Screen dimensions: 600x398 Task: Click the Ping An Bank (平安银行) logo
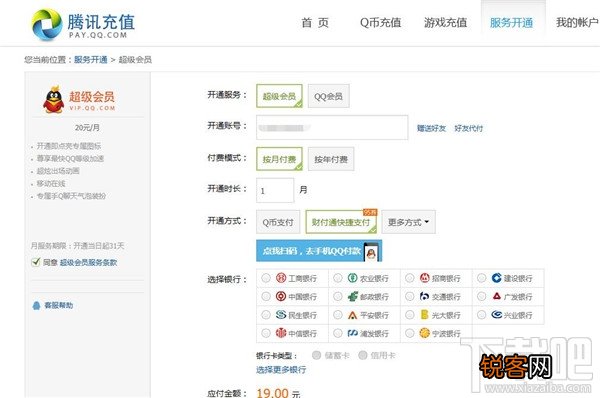click(352, 315)
